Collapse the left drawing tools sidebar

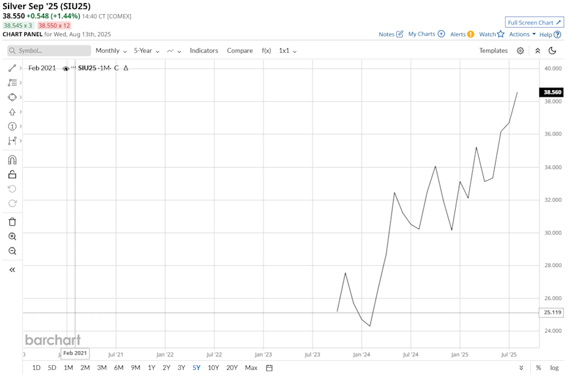point(12,270)
